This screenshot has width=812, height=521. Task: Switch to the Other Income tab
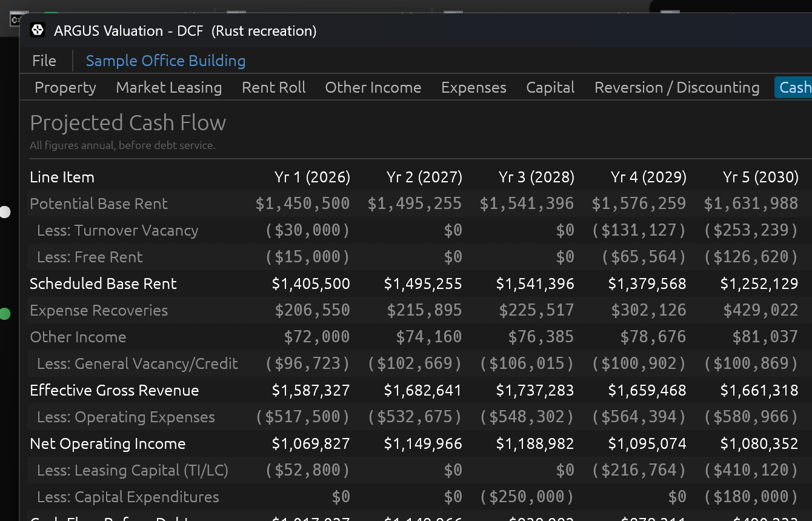pyautogui.click(x=373, y=87)
